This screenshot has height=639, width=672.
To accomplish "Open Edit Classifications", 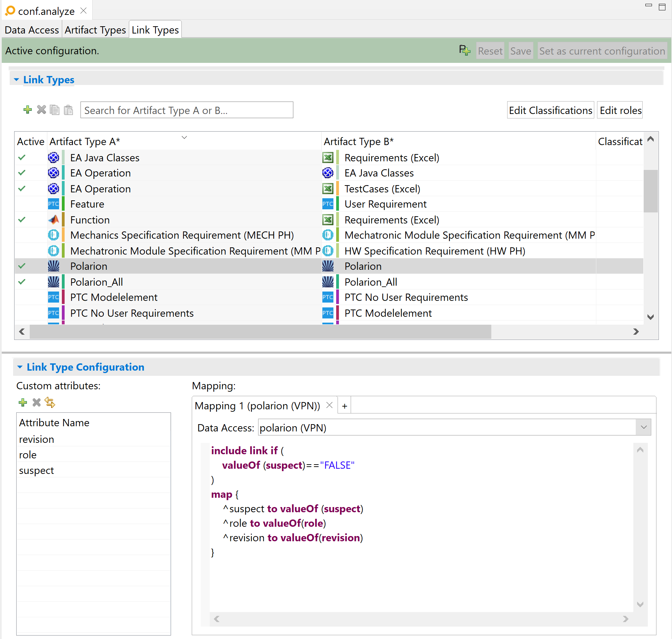I will pos(550,110).
